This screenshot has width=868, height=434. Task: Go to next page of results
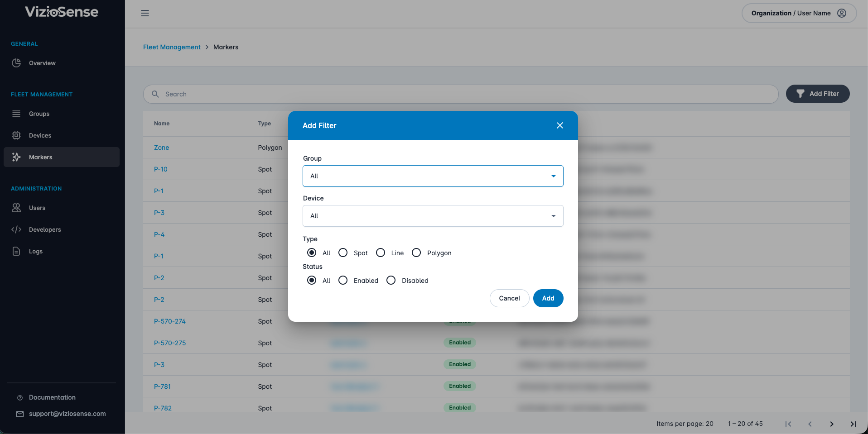click(832, 424)
